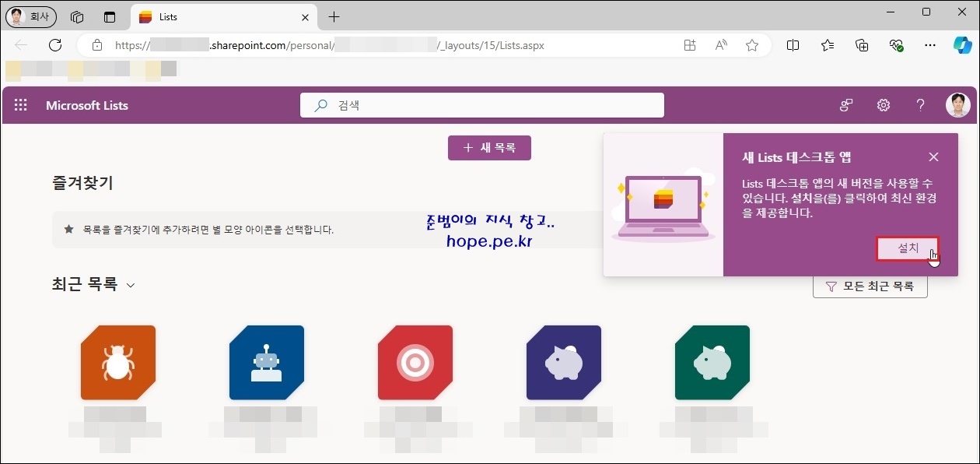The width and height of the screenshot is (980, 464).
Task: Click the Microsoft Lists title link
Action: coord(87,106)
